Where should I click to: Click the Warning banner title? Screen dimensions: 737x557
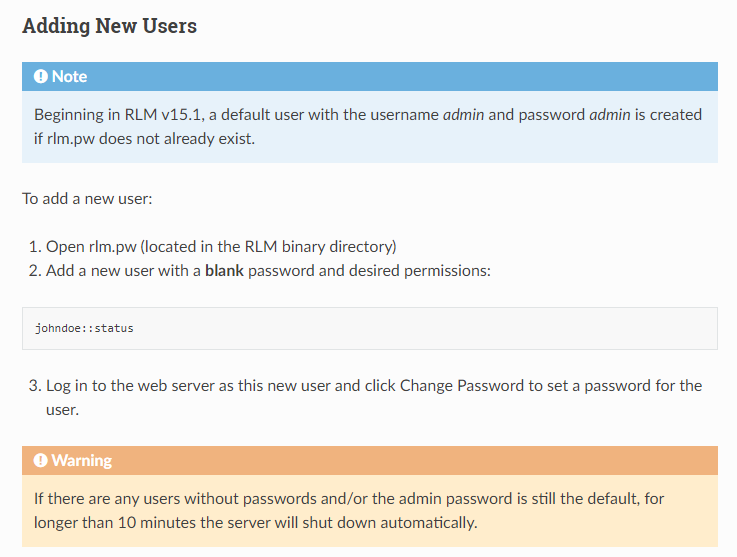[82, 460]
